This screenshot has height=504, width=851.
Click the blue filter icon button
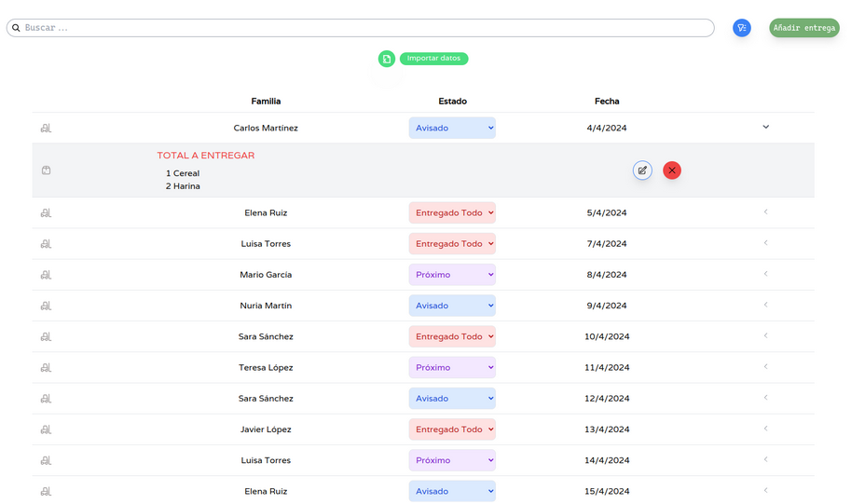point(741,28)
